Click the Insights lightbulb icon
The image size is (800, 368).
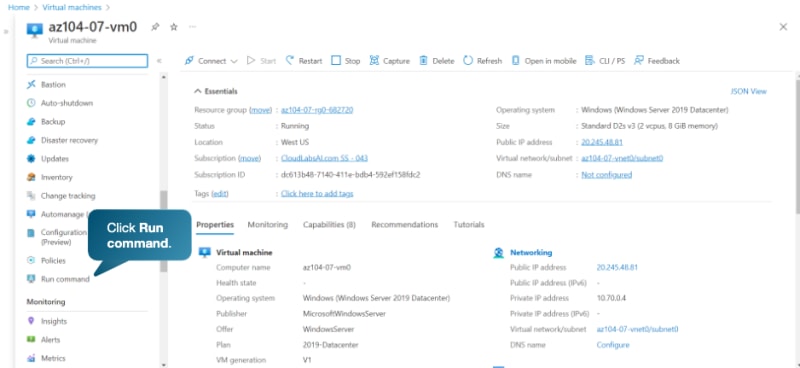click(x=31, y=321)
